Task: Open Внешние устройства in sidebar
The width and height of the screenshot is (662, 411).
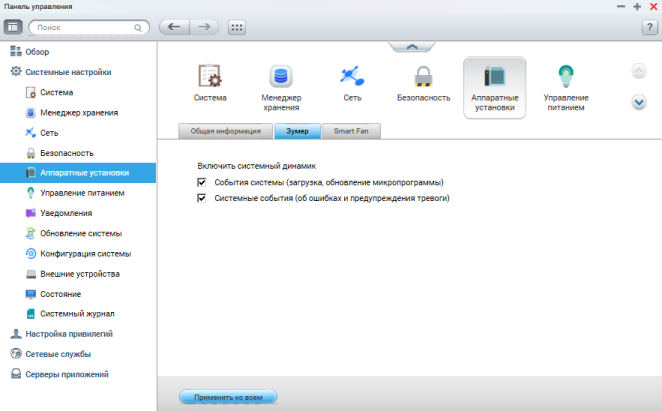Action: point(78,274)
